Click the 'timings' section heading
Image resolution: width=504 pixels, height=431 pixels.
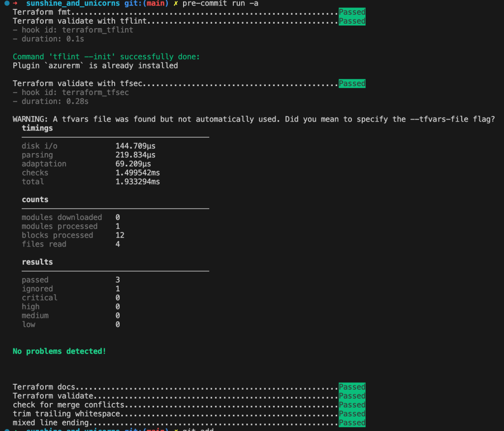[37, 128]
